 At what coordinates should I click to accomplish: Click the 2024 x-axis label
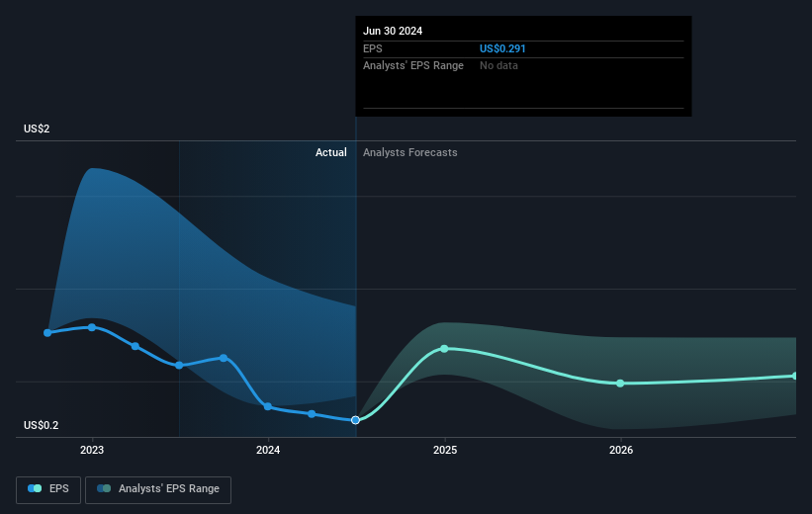click(268, 450)
